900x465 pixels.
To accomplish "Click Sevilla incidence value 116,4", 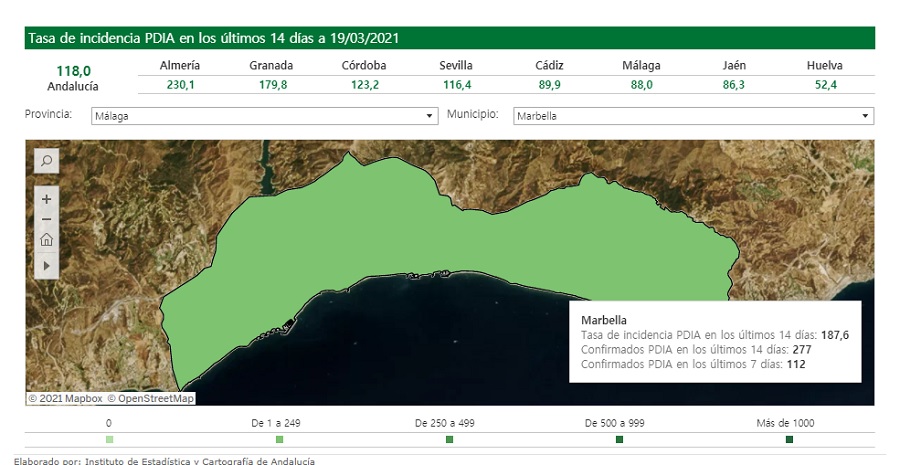I will [457, 85].
